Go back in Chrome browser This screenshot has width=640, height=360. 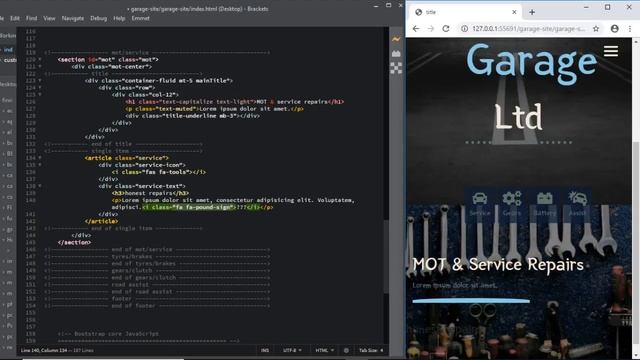(416, 29)
